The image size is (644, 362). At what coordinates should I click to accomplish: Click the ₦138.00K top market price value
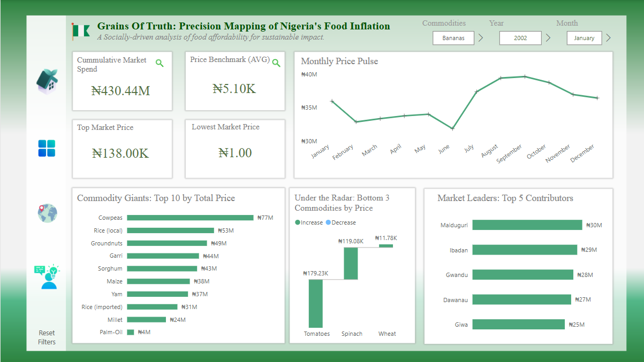coord(120,153)
